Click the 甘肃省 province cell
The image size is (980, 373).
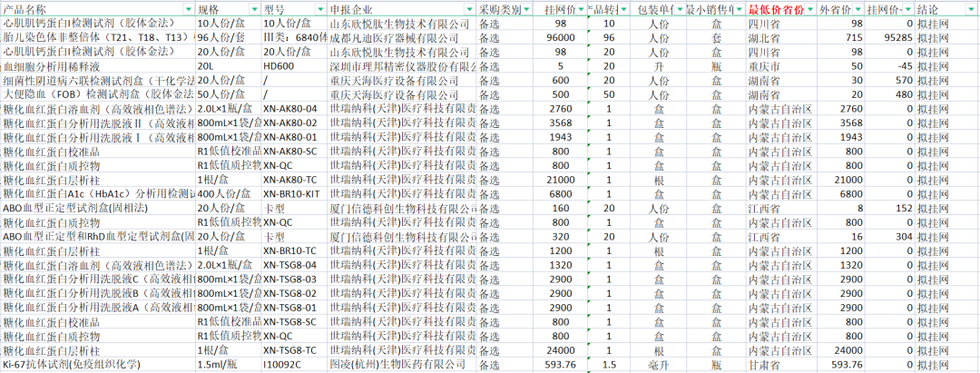coord(765,365)
